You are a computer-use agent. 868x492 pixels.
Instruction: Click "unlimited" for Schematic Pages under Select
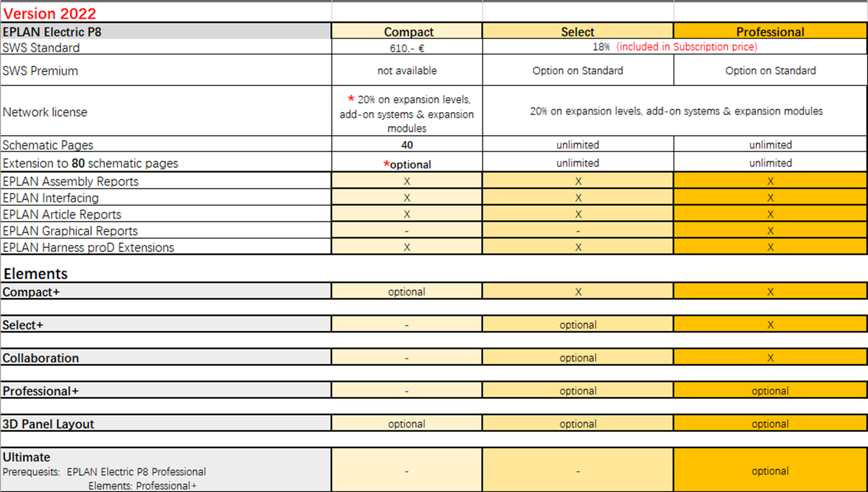[578, 145]
